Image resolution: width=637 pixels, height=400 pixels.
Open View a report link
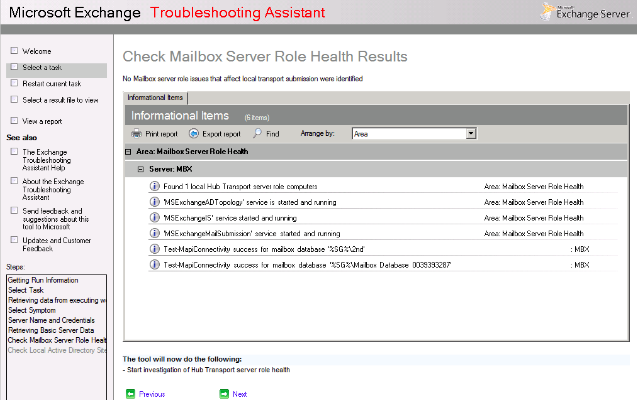[42, 121]
